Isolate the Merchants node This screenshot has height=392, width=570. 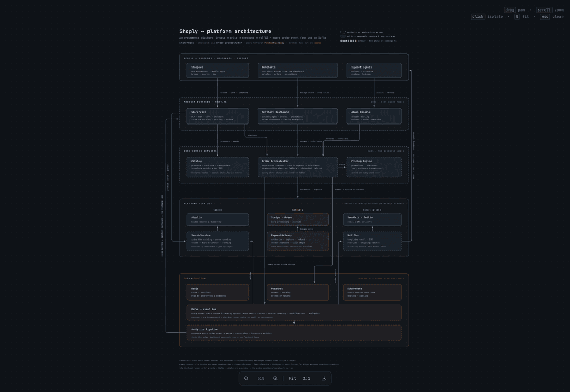[298, 71]
